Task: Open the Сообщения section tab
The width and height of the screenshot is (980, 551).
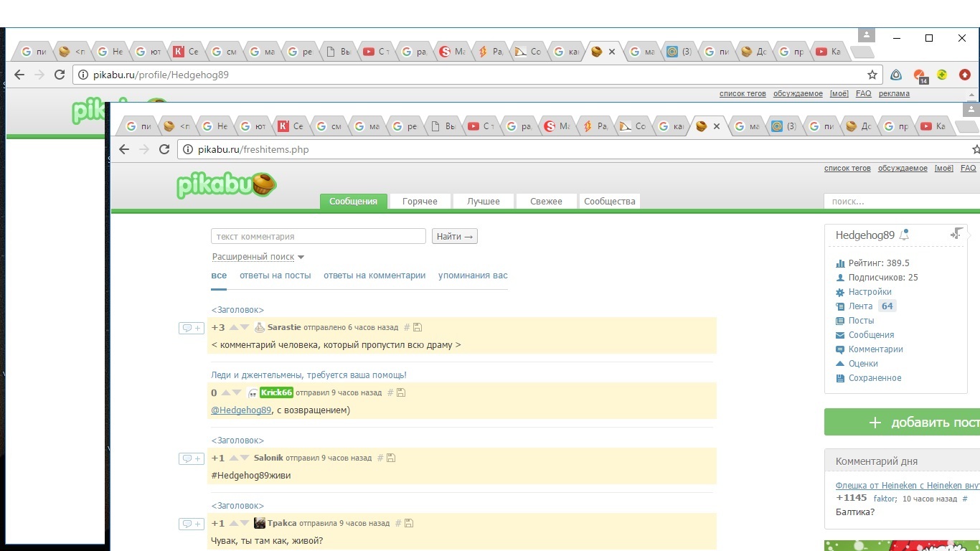Action: coord(353,202)
